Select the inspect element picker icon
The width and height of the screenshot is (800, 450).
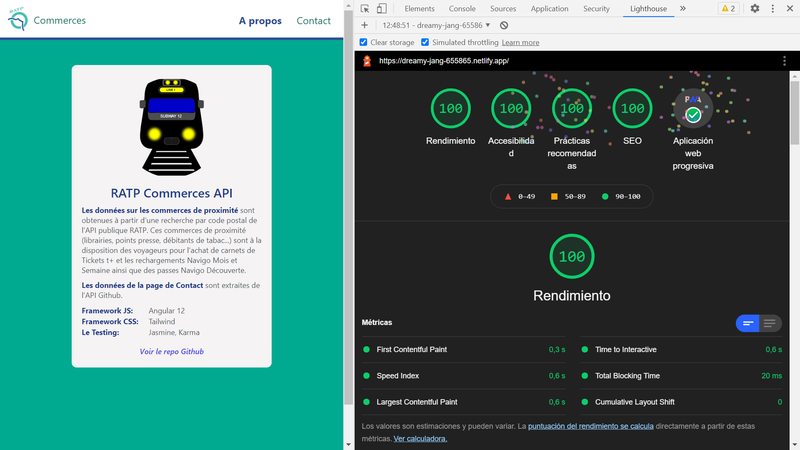(365, 9)
